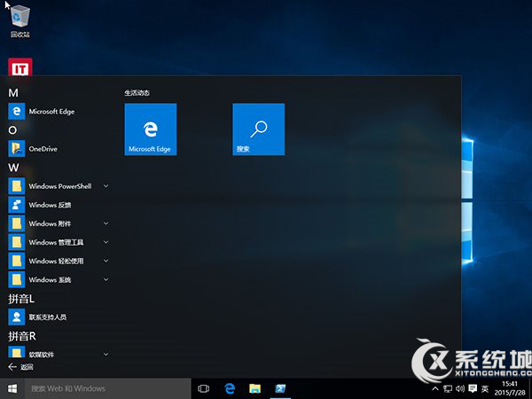Jump via the M letter header
The image size is (532, 399).
[13, 93]
